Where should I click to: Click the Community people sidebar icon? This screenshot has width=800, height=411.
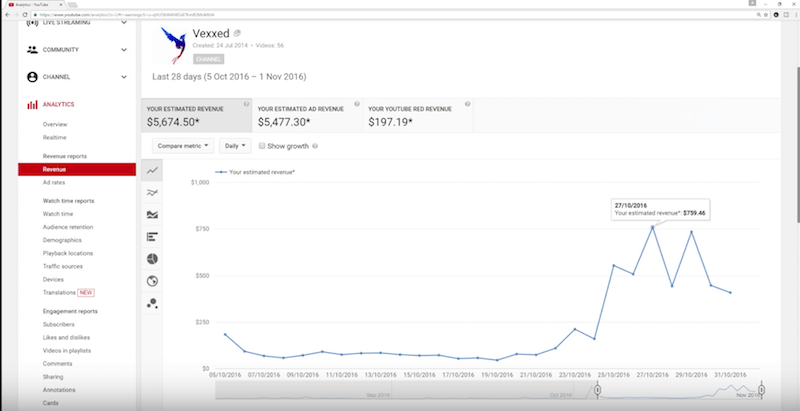[32, 50]
